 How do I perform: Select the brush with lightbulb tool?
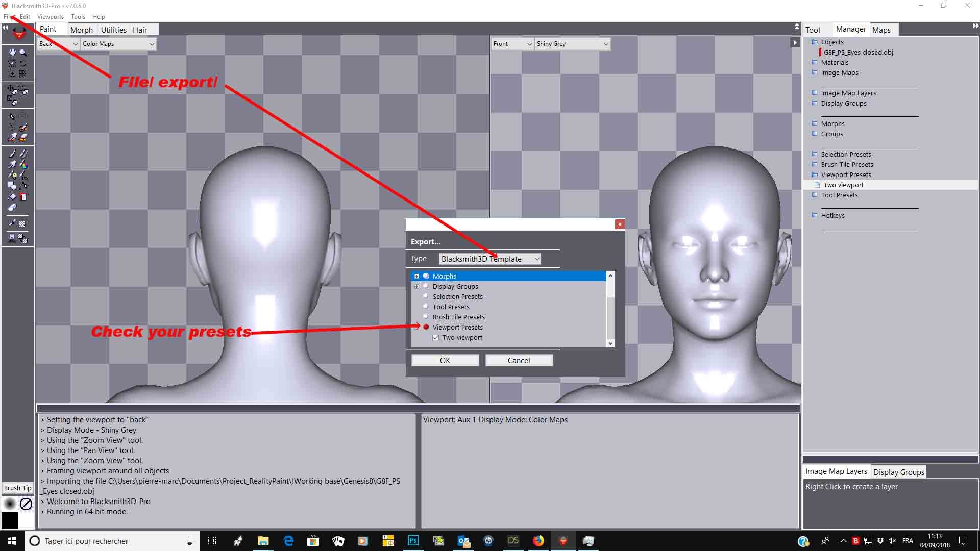click(x=12, y=175)
